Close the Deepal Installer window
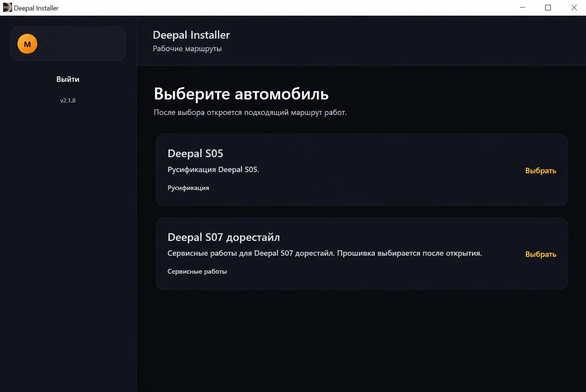 tap(574, 8)
